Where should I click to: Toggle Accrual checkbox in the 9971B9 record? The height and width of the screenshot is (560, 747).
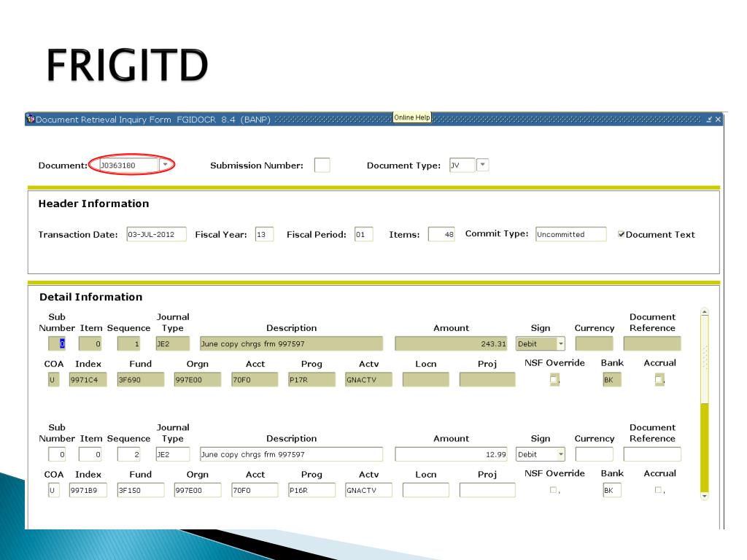tap(658, 489)
